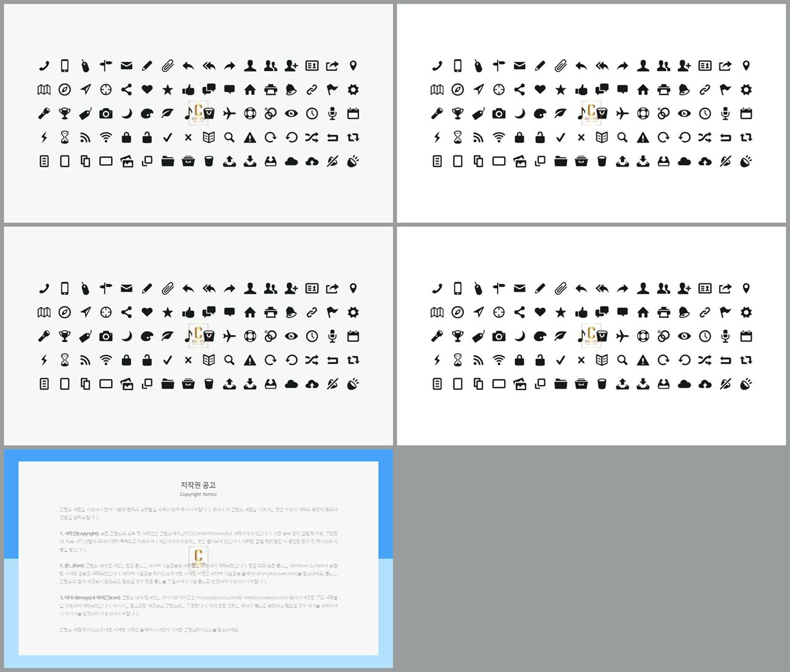Click the folder icon in the top-right slide
Viewport: 790px width, 672px height.
[x=560, y=161]
